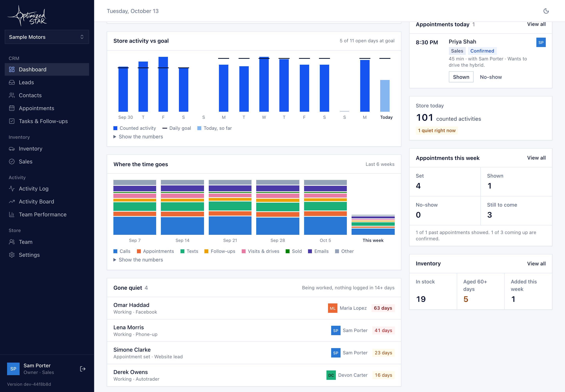Image resolution: width=565 pixels, height=392 pixels.
Task: Go to Contacts page
Action: coord(47,95)
